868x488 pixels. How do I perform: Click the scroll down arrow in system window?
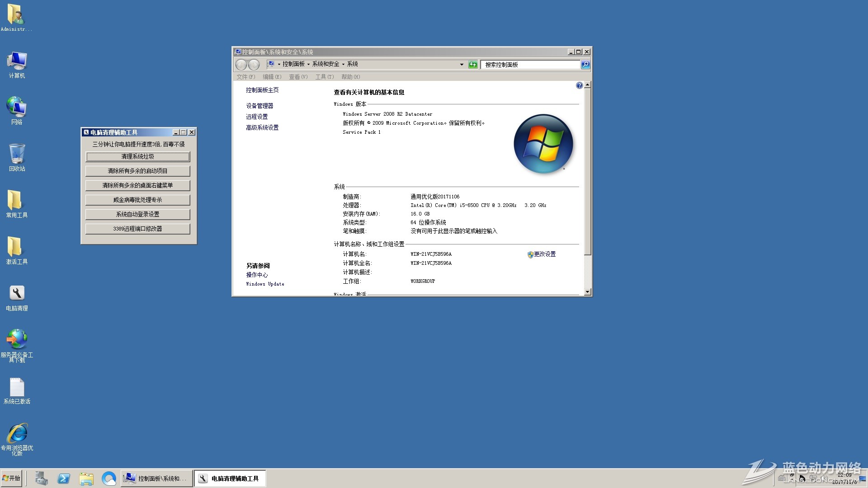587,292
